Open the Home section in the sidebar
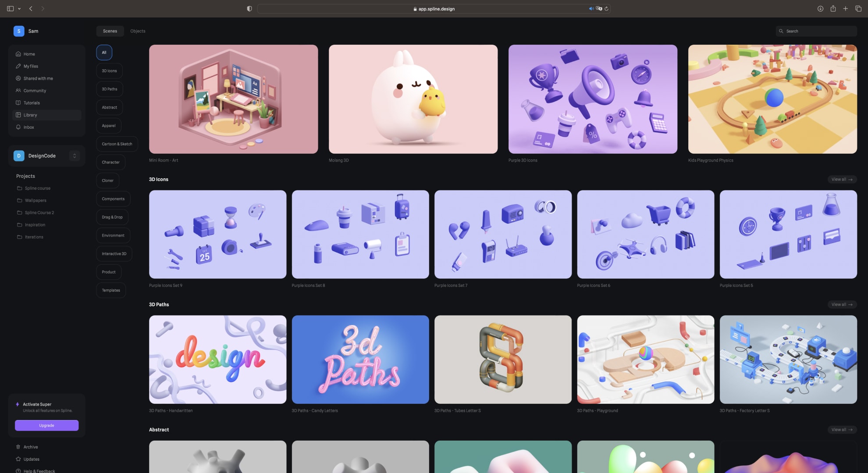Screen dimensions: 868x473 coord(29,54)
